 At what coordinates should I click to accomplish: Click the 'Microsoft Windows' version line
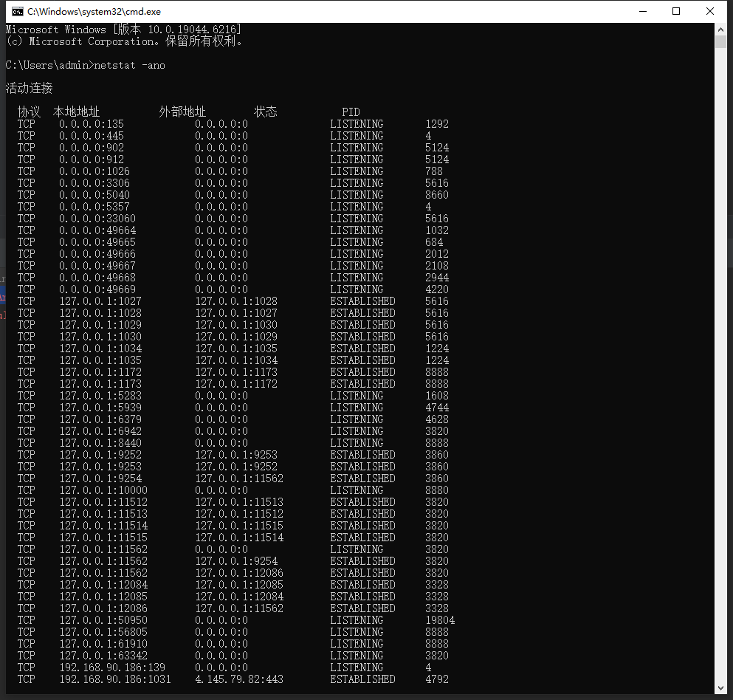[x=123, y=30]
